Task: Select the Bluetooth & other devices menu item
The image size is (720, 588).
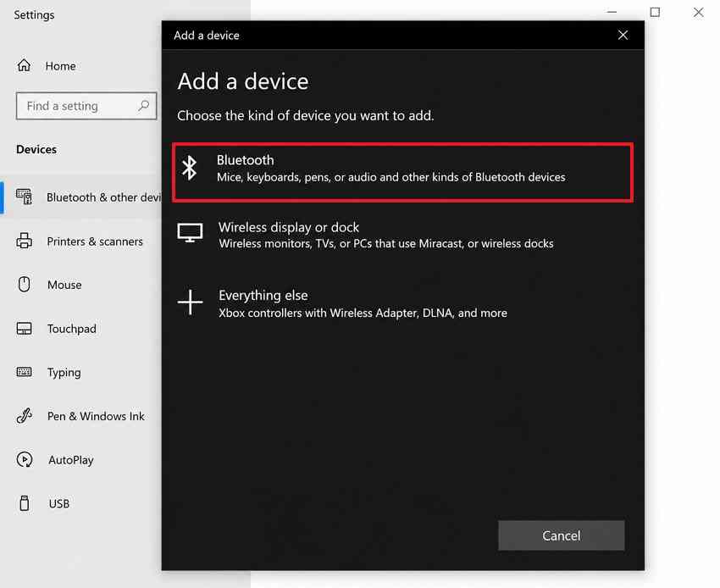Action: (80, 197)
